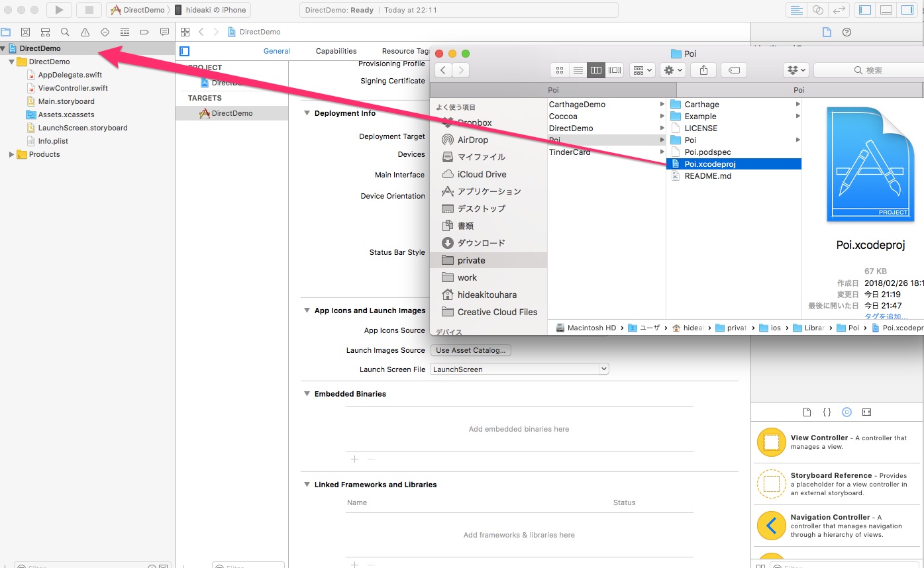The width and height of the screenshot is (924, 568).
Task: Collapse the Deployment Info section
Action: coord(307,113)
